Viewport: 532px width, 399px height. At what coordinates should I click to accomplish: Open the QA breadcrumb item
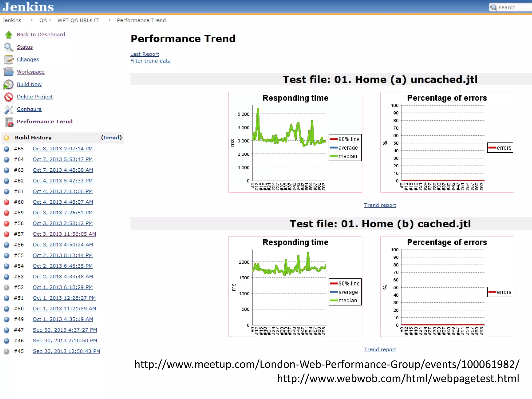point(43,20)
